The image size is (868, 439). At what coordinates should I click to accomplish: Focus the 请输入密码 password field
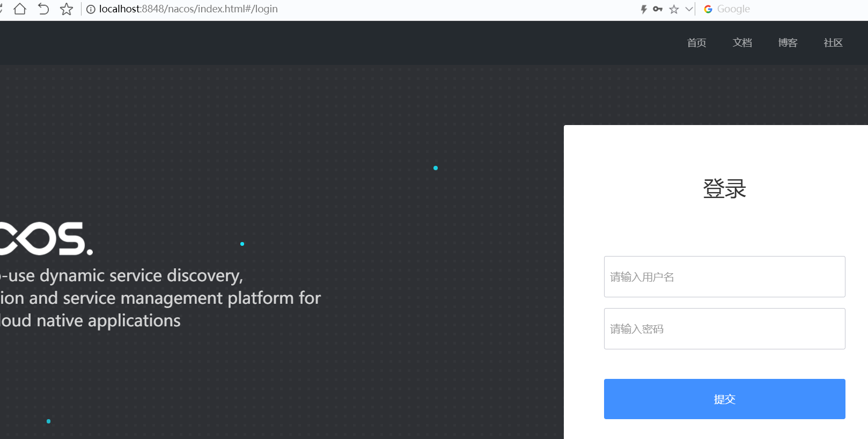725,329
